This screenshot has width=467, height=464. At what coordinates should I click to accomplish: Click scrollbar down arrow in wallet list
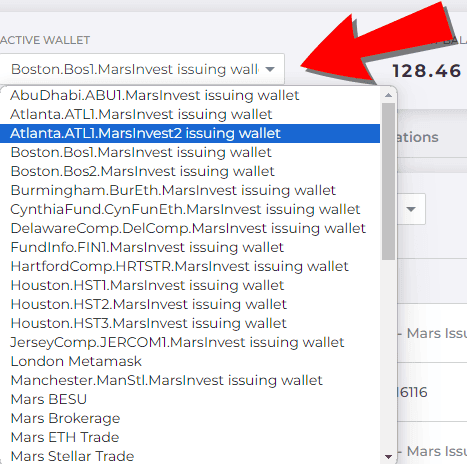[x=388, y=456]
